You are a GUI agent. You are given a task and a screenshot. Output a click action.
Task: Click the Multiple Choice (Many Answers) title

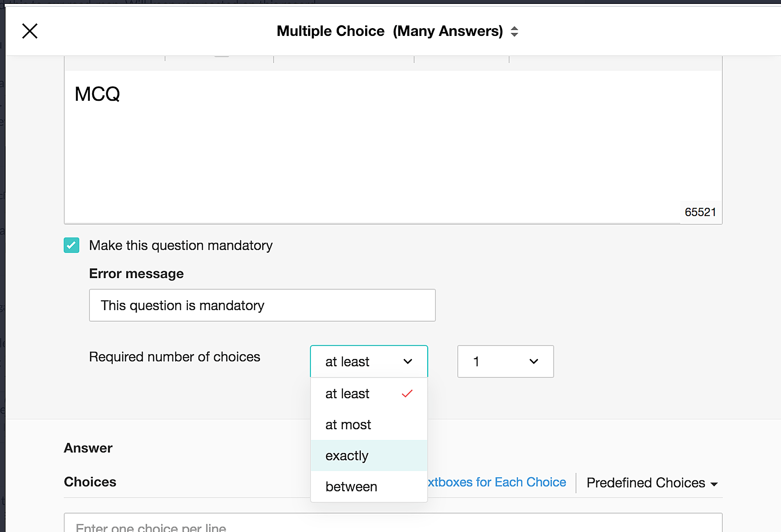tap(389, 31)
